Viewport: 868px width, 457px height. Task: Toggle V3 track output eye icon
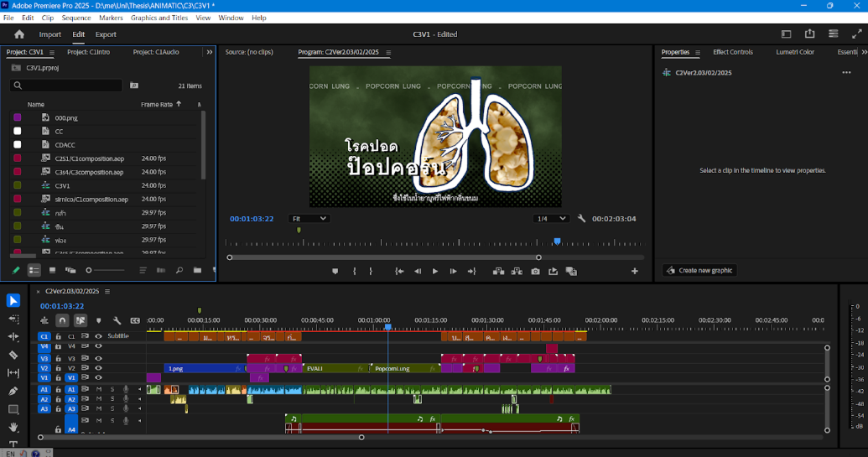point(98,358)
